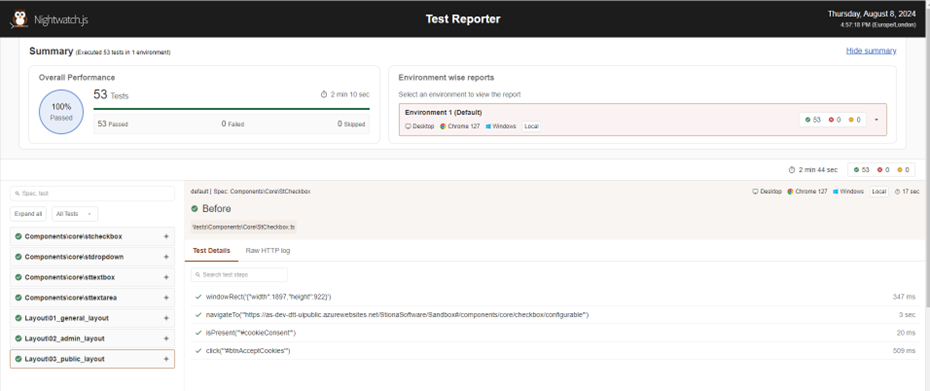Viewport: 930px width, 391px height.
Task: Click the Local badge in Environment 1
Action: click(531, 126)
